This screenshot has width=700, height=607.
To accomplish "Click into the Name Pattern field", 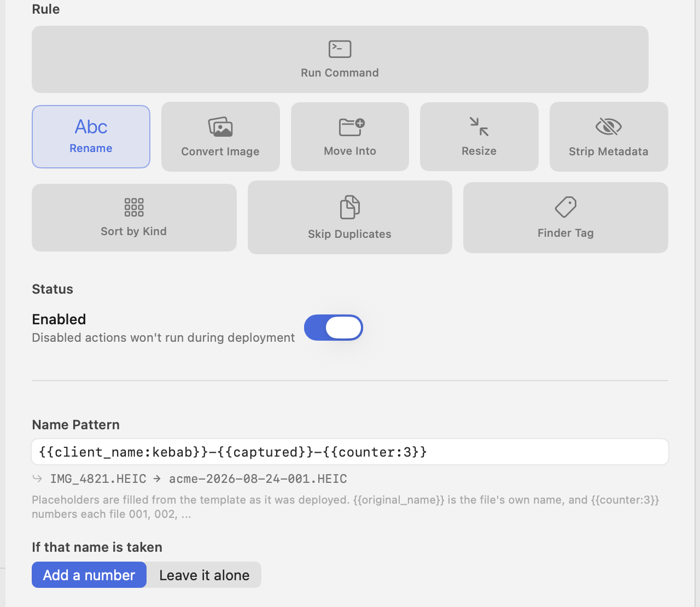I will coord(350,452).
